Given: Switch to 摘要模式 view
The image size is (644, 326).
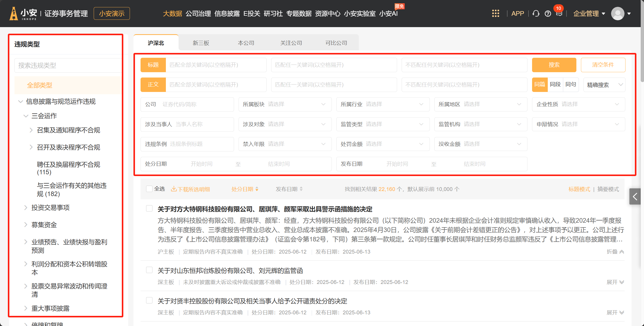Looking at the screenshot, I should tap(608, 189).
